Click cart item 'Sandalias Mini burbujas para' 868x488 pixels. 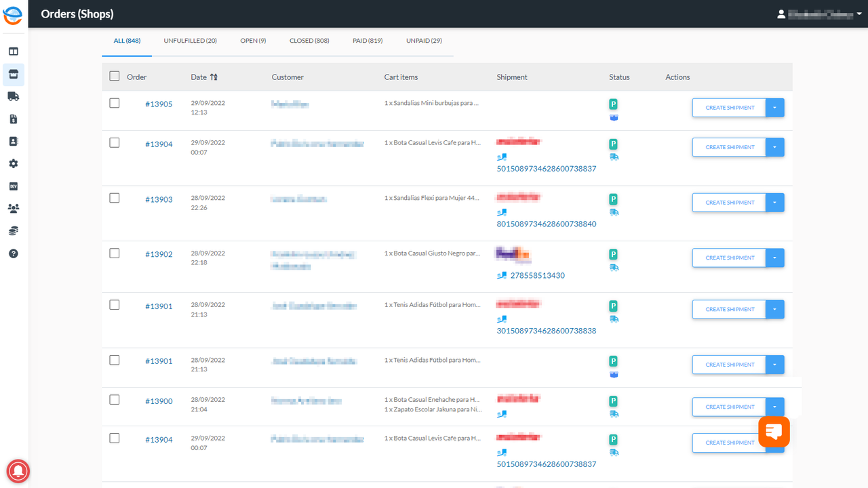pos(433,103)
